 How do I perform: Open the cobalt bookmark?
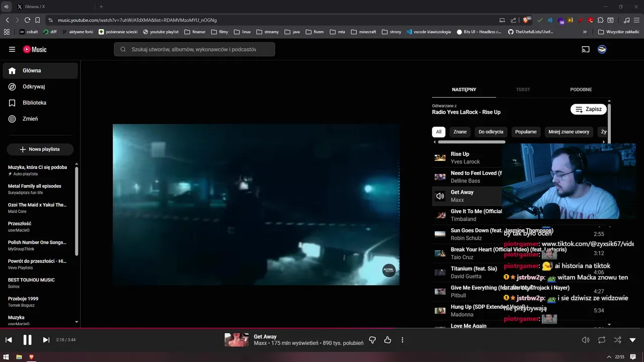29,32
